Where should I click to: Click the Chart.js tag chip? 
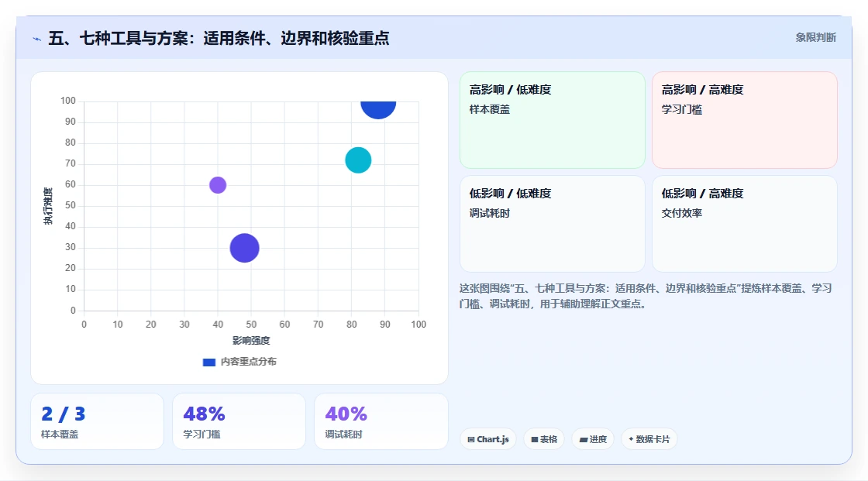point(488,439)
